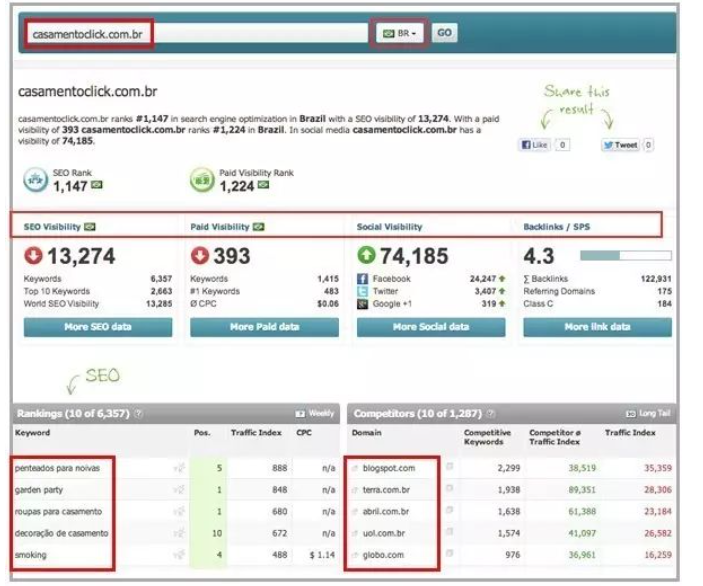This screenshot has width=703, height=586.
Task: Toggle Long Tail in Competitors panel
Action: click(648, 413)
